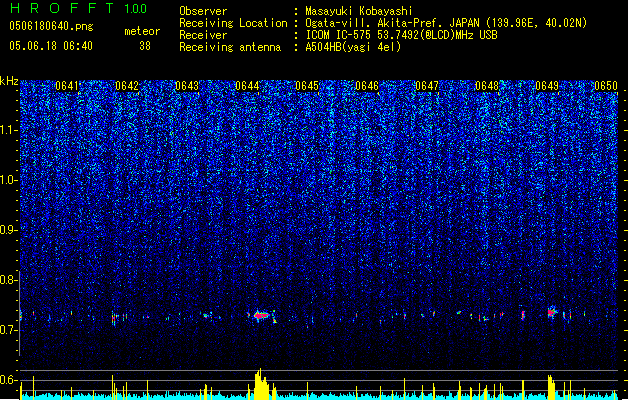The height and width of the screenshot is (400, 629).
Task: Click the 0647 time marker
Action: (x=427, y=86)
